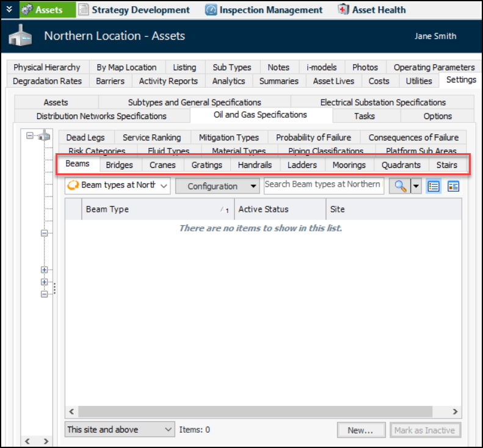
Task: Click the Mark as Inactive button
Action: [x=426, y=430]
